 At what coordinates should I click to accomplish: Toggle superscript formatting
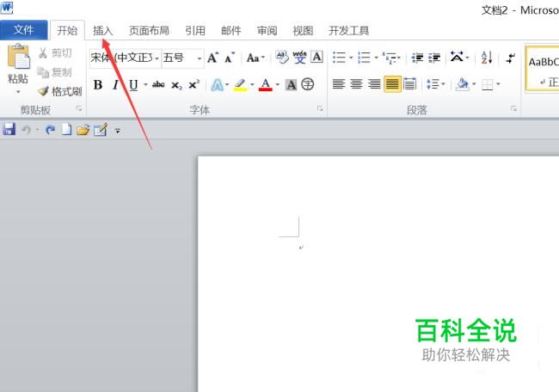(194, 85)
